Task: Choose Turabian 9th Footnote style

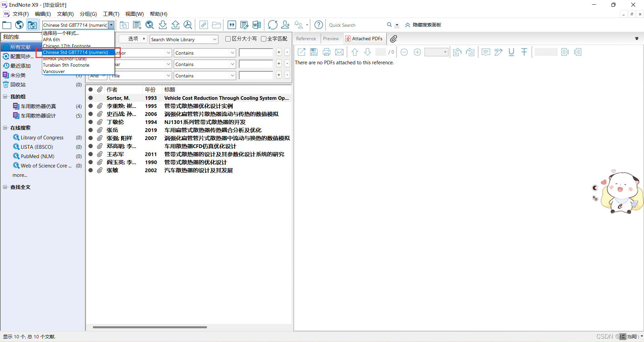Action: (78, 65)
